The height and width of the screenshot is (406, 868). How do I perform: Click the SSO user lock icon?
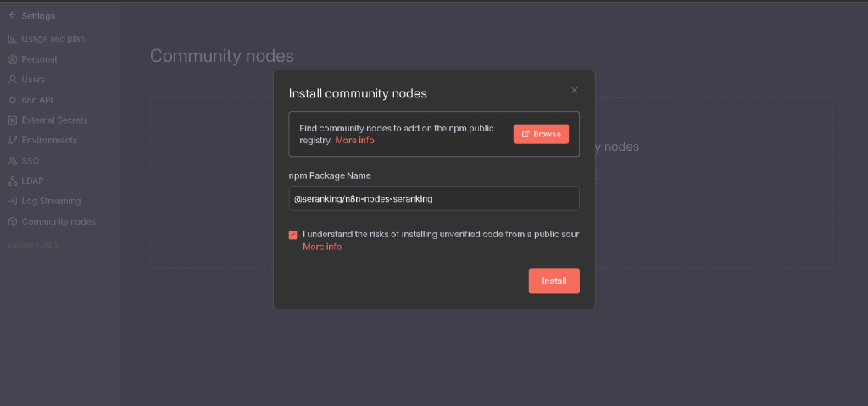[13, 161]
